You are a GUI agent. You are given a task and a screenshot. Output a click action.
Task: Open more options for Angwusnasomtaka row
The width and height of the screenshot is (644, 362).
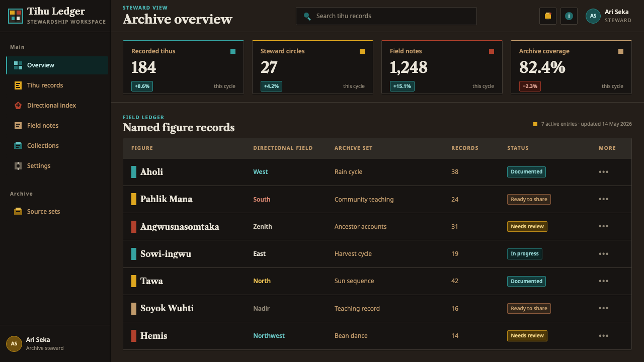click(x=604, y=226)
